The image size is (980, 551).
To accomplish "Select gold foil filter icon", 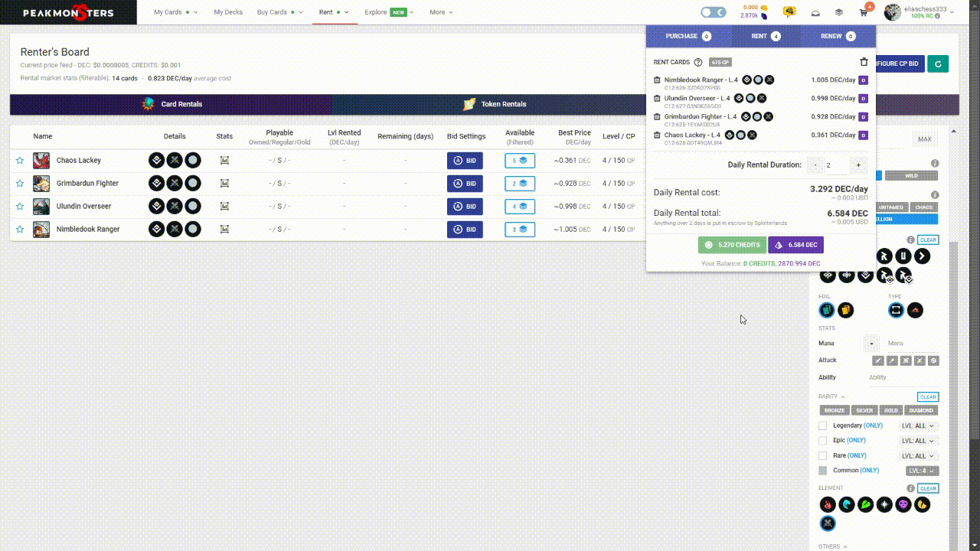I will 845,310.
